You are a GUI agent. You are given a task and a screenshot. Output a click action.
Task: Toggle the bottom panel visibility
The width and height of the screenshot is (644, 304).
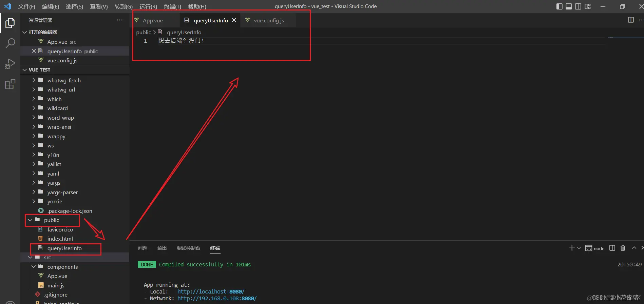tap(569, 6)
